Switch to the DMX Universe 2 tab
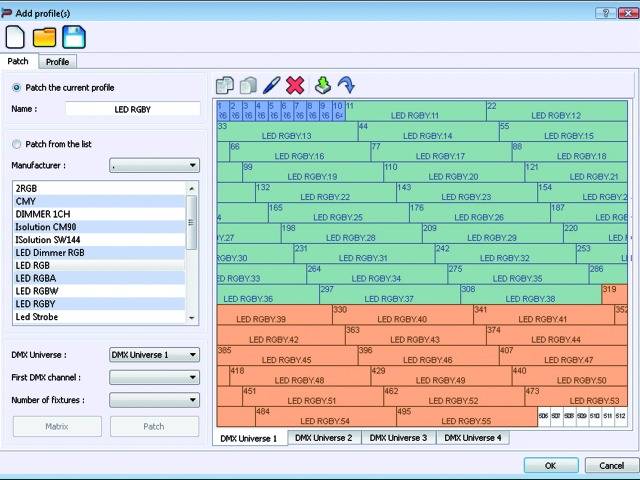 point(323,438)
